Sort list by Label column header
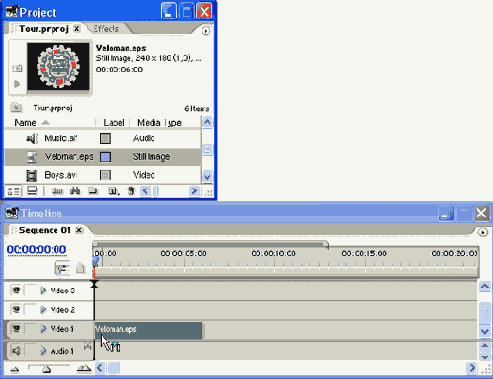This screenshot has width=493, height=379. tap(114, 123)
